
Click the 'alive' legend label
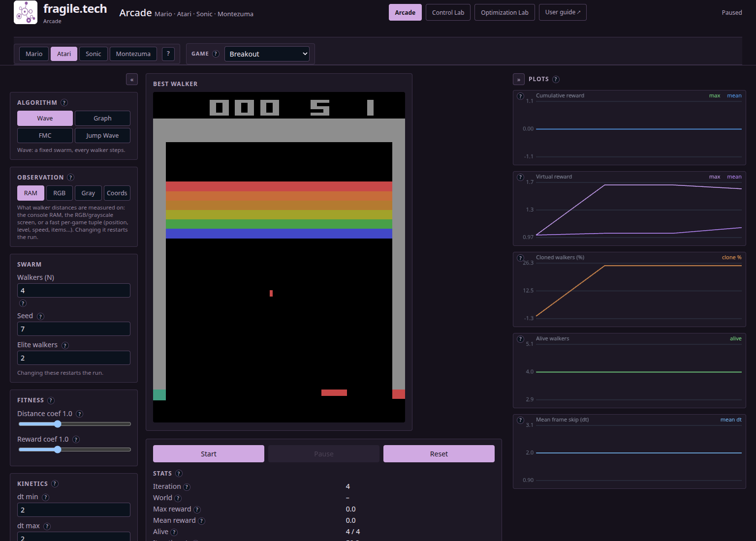[x=736, y=339]
